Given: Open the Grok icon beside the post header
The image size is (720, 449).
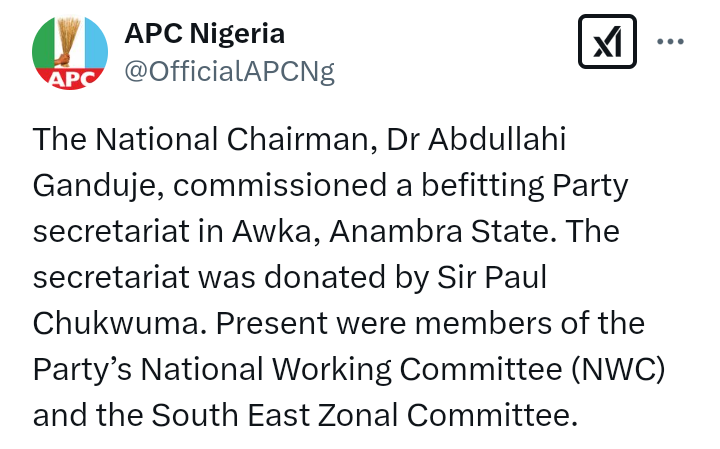Looking at the screenshot, I should click(607, 41).
